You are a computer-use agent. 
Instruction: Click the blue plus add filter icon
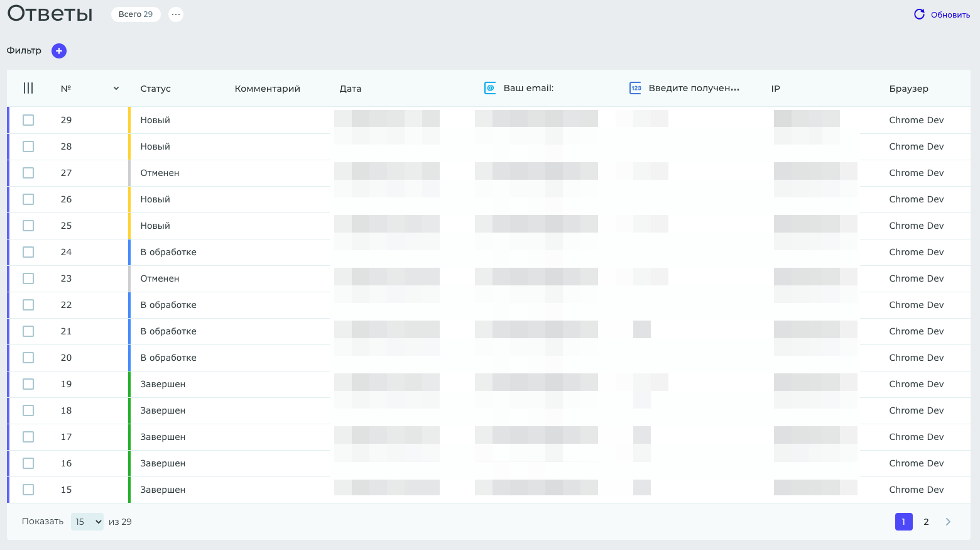pyautogui.click(x=59, y=51)
